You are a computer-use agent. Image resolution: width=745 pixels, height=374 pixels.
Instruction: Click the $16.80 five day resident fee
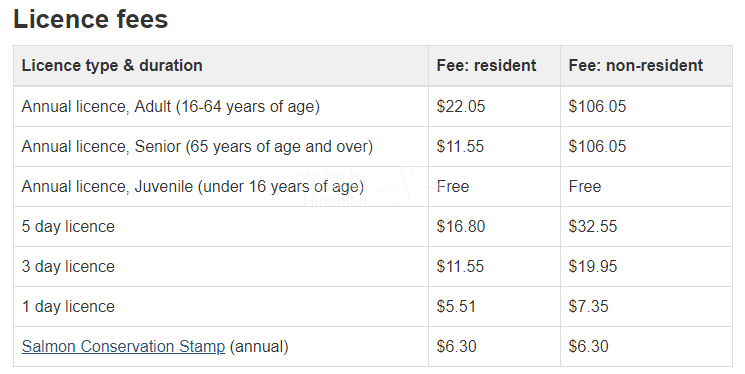461,226
